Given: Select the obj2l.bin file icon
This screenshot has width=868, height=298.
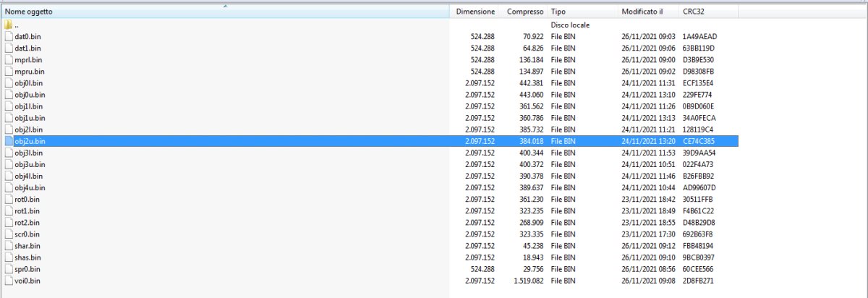Looking at the screenshot, I should tap(8, 129).
